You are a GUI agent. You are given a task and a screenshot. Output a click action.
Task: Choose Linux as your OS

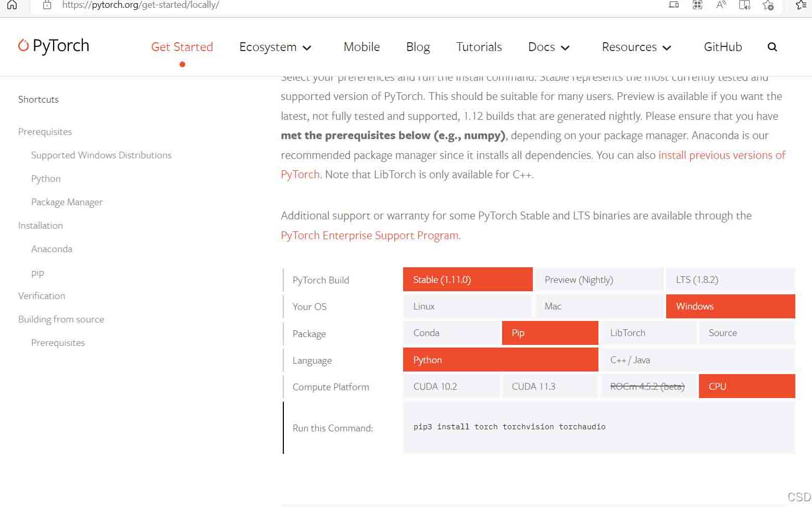pos(468,306)
